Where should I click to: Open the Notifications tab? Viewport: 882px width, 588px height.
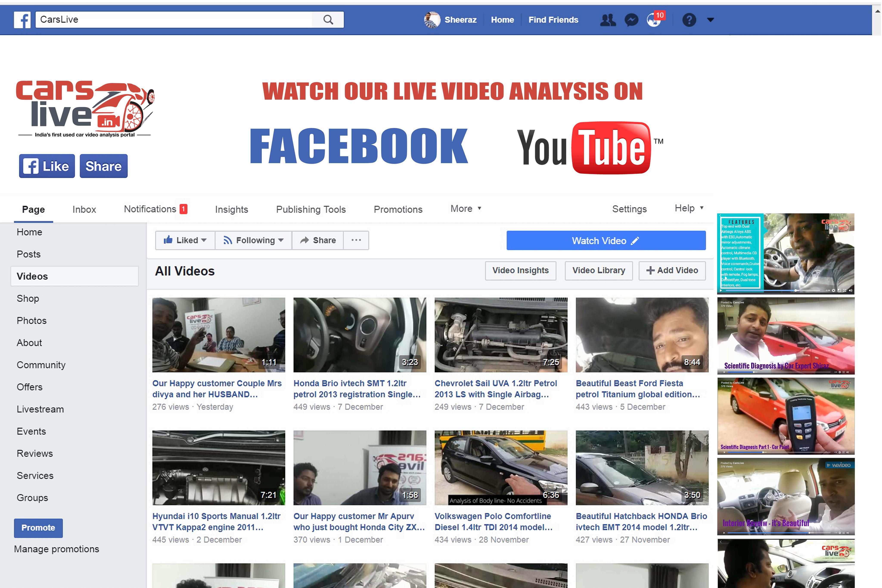pyautogui.click(x=155, y=209)
